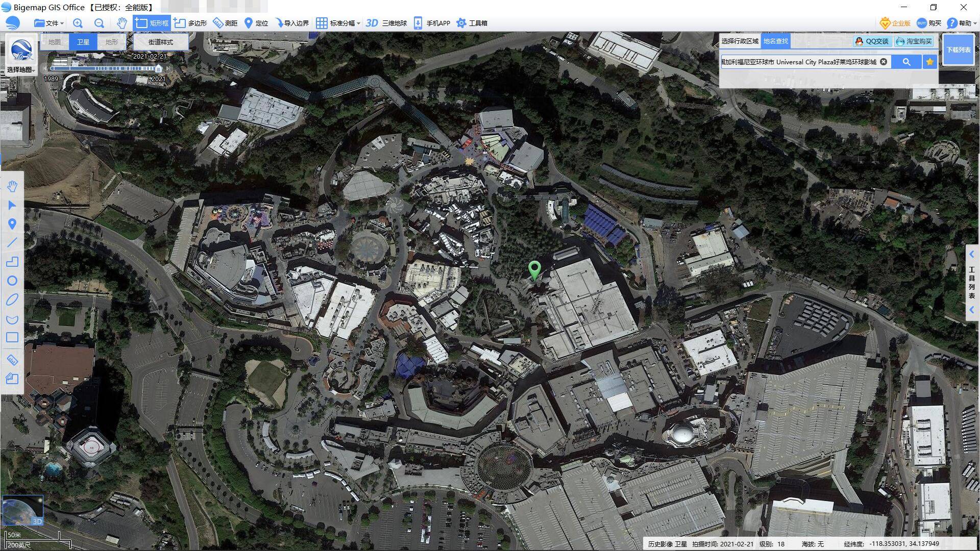Choose the rectangle drawing tool
Image resolution: width=980 pixels, height=551 pixels.
coord(12,337)
